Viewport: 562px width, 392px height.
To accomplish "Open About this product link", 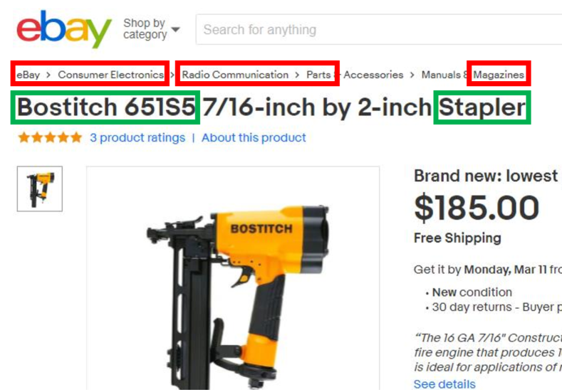I will [x=254, y=137].
